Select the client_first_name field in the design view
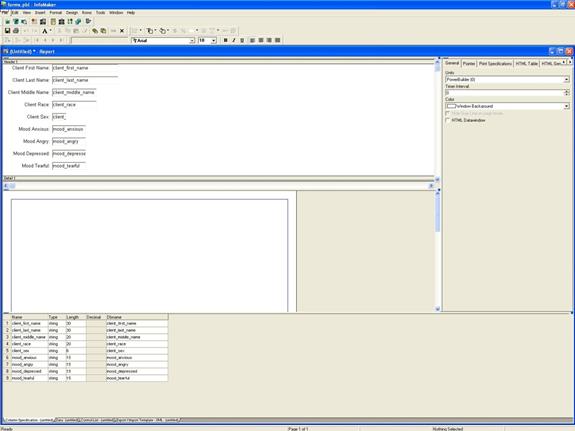 85,68
